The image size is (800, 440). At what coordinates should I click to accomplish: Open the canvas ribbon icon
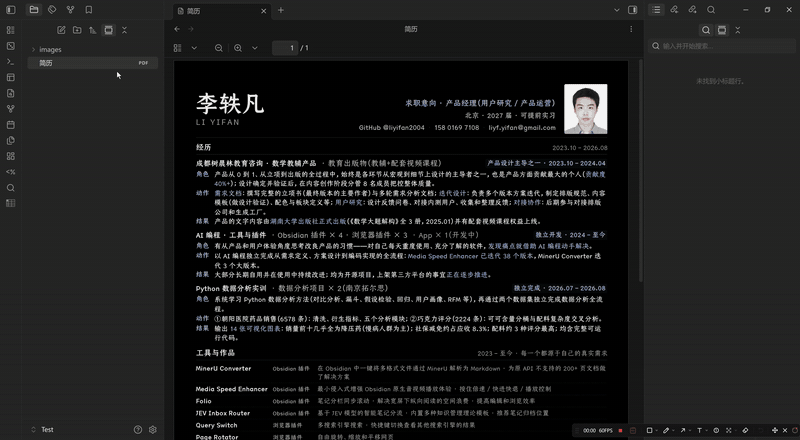pyautogui.click(x=10, y=46)
